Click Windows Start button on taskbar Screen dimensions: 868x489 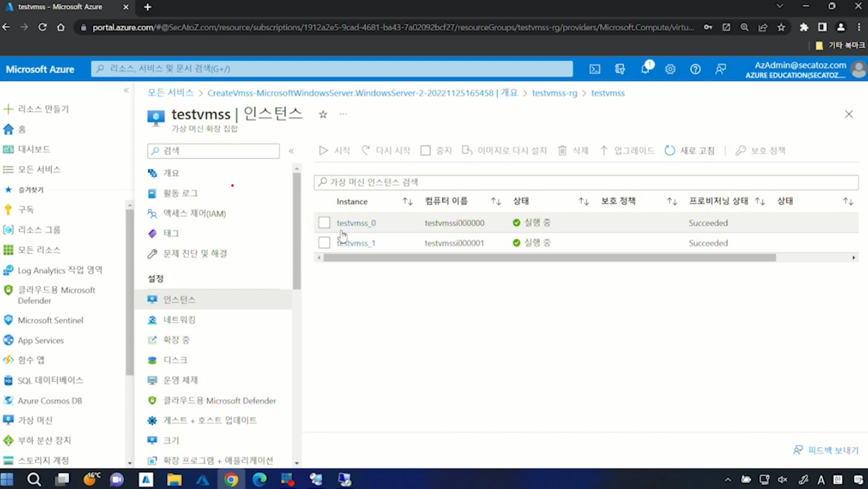[7, 479]
